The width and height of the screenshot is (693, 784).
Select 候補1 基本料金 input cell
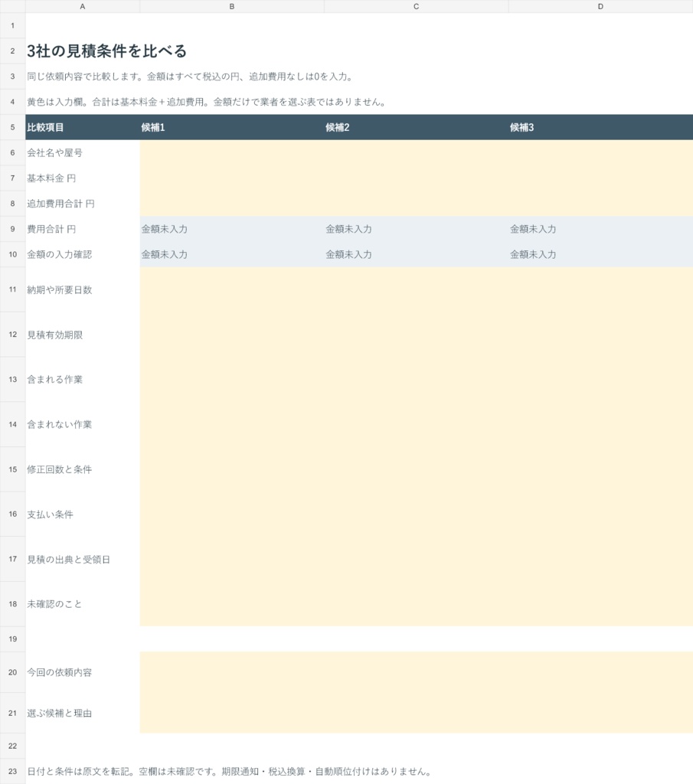[x=232, y=178]
